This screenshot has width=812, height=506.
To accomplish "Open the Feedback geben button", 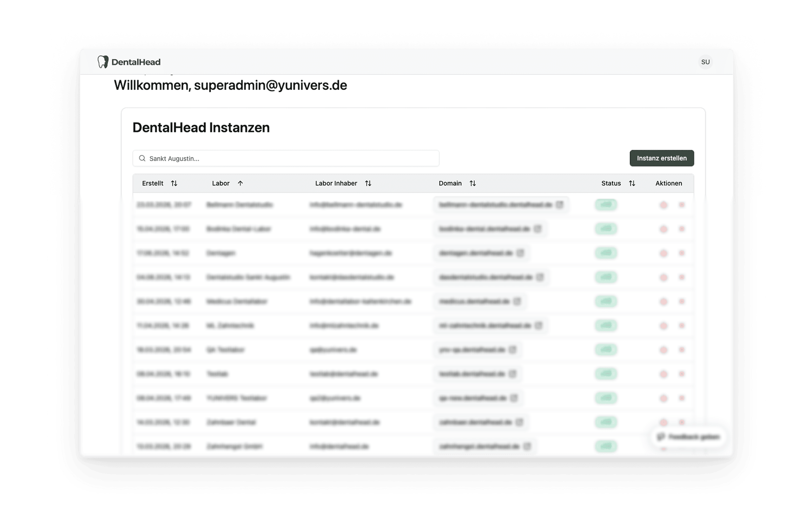I will point(689,437).
